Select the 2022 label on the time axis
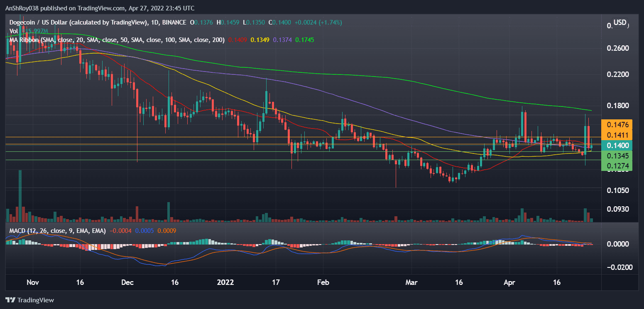 [x=225, y=282]
